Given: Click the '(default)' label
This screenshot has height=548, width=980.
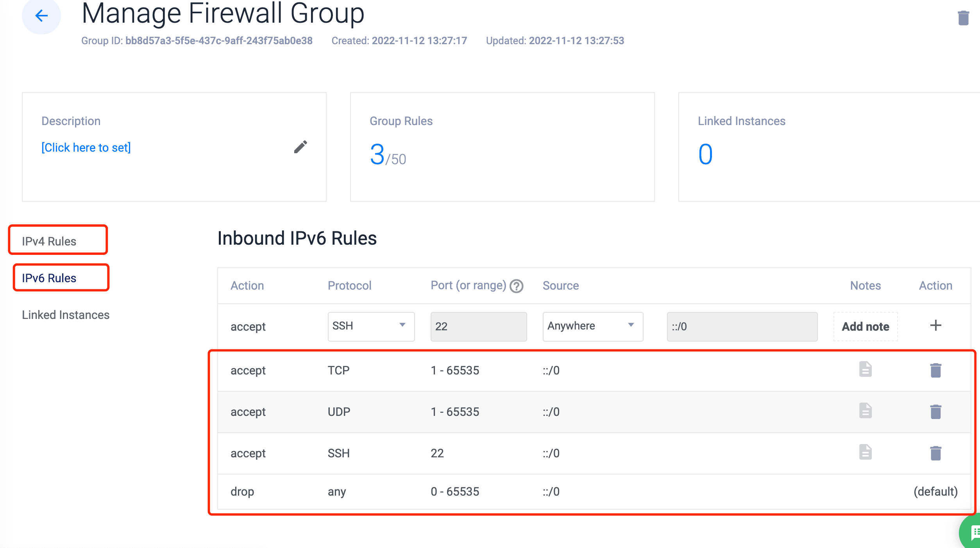Looking at the screenshot, I should tap(935, 491).
